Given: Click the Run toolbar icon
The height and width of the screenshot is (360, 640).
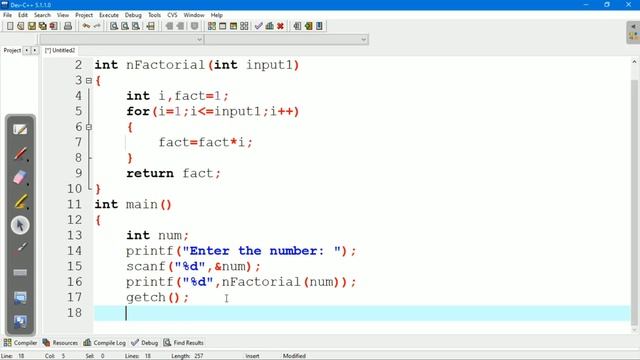Looking at the screenshot, I should tap(223, 26).
